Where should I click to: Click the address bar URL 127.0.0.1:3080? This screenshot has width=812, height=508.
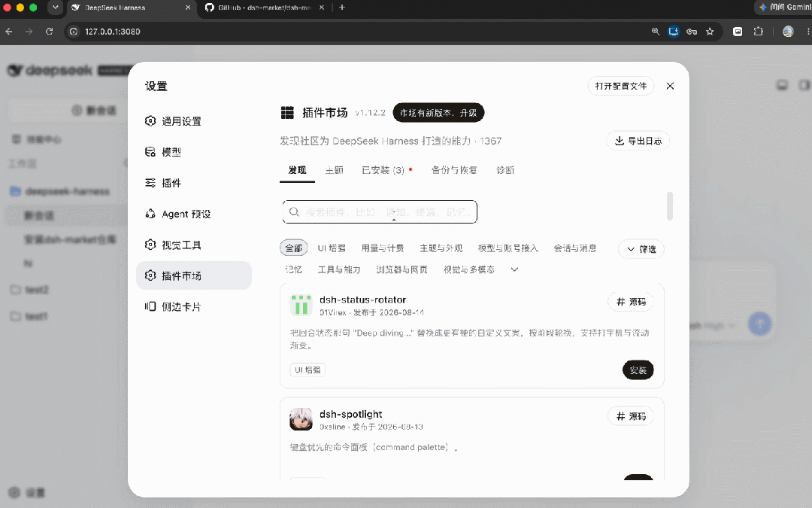point(113,32)
